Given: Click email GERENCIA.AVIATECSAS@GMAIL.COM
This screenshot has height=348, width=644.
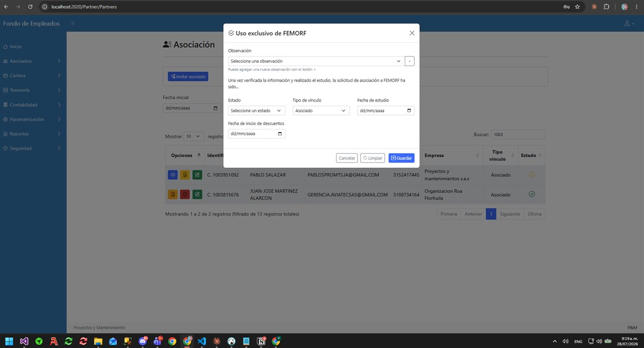Looking at the screenshot, I should tap(347, 194).
